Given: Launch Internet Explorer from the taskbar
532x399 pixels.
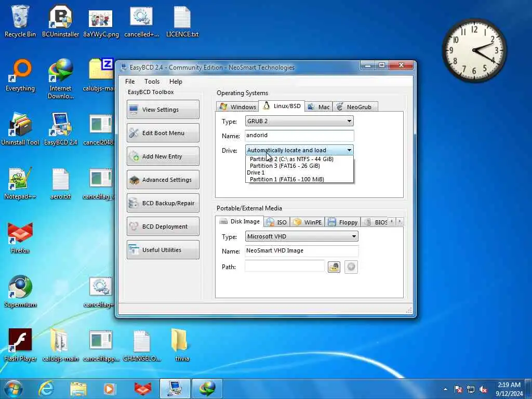Looking at the screenshot, I should 46,389.
